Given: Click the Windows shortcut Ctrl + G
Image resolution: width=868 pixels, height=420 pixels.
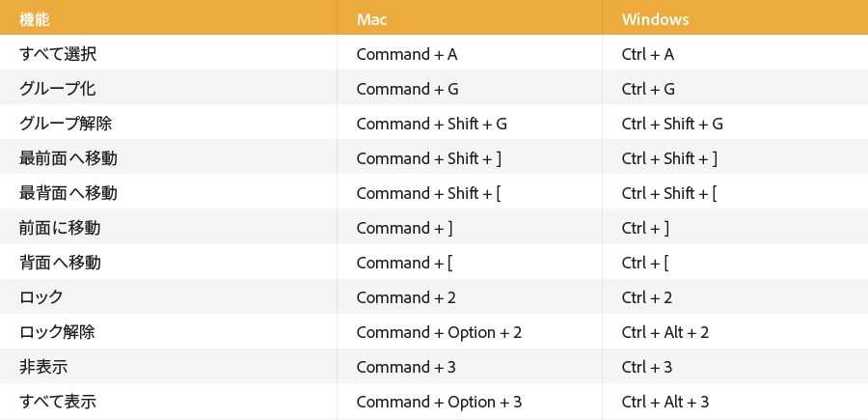Looking at the screenshot, I should tap(648, 89).
